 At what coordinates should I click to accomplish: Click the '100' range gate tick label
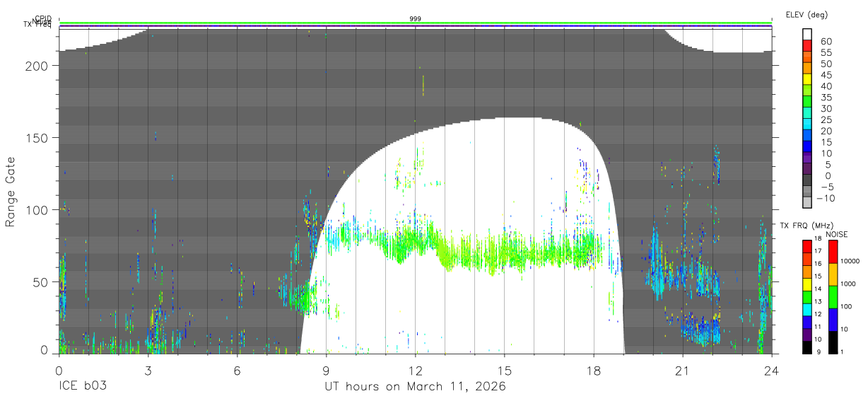[x=37, y=209]
